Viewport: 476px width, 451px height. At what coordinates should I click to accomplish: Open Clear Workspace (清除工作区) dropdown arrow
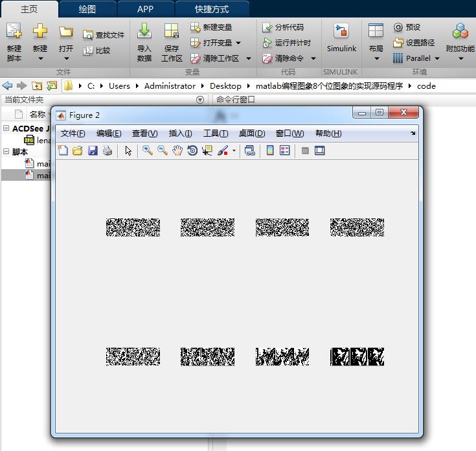coord(249,58)
